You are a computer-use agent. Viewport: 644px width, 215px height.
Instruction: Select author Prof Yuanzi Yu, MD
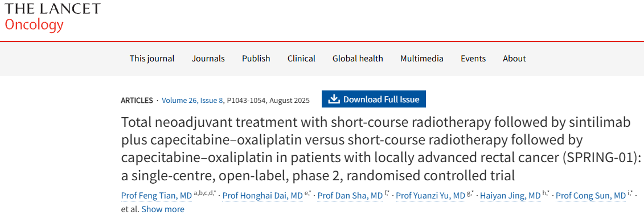click(x=431, y=196)
